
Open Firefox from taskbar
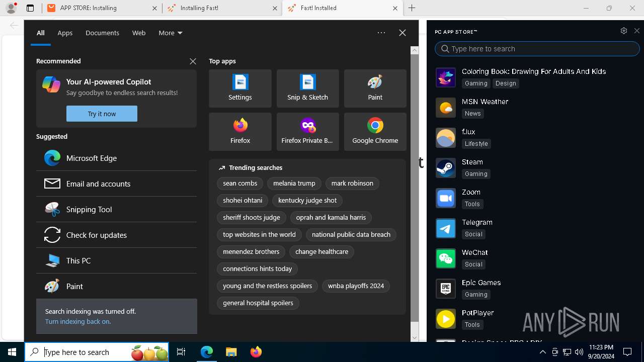[x=256, y=352]
